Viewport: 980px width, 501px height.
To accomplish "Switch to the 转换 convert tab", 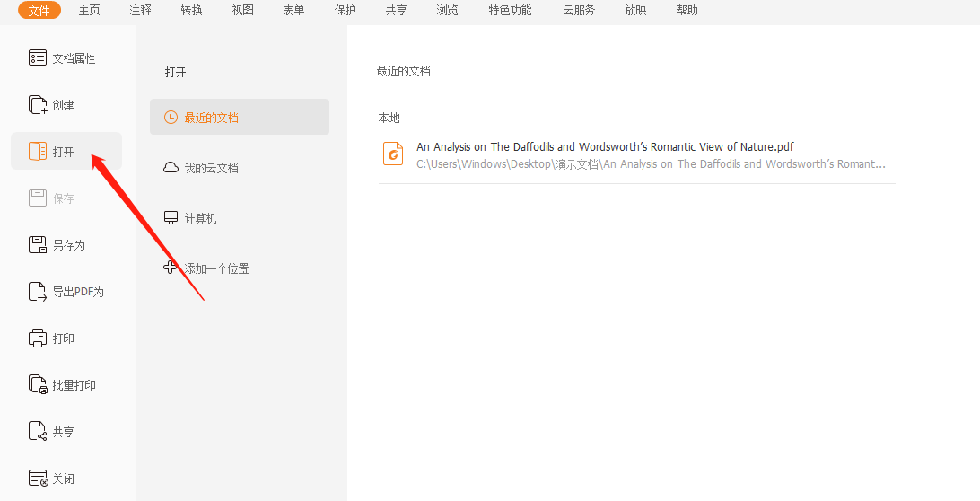I will 191,11.
